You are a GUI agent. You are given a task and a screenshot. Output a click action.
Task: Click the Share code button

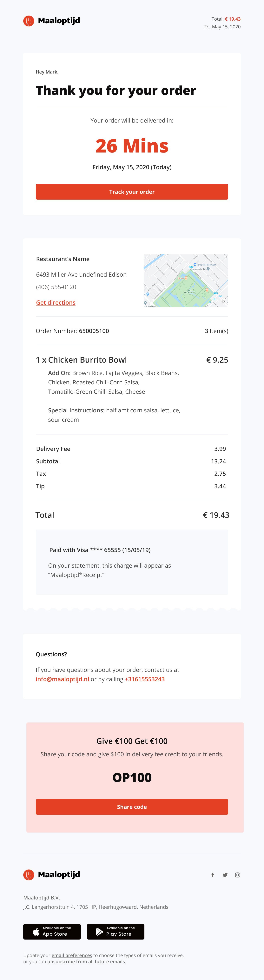[132, 806]
